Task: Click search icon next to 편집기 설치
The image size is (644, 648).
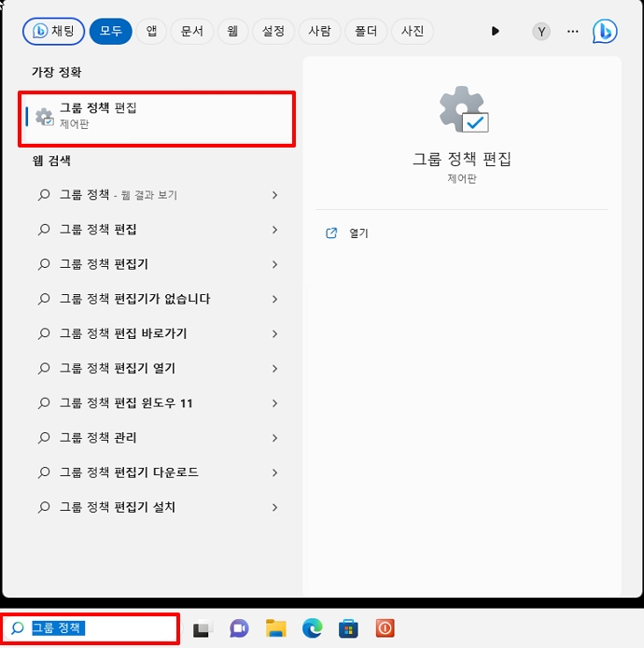Action: pyautogui.click(x=43, y=508)
